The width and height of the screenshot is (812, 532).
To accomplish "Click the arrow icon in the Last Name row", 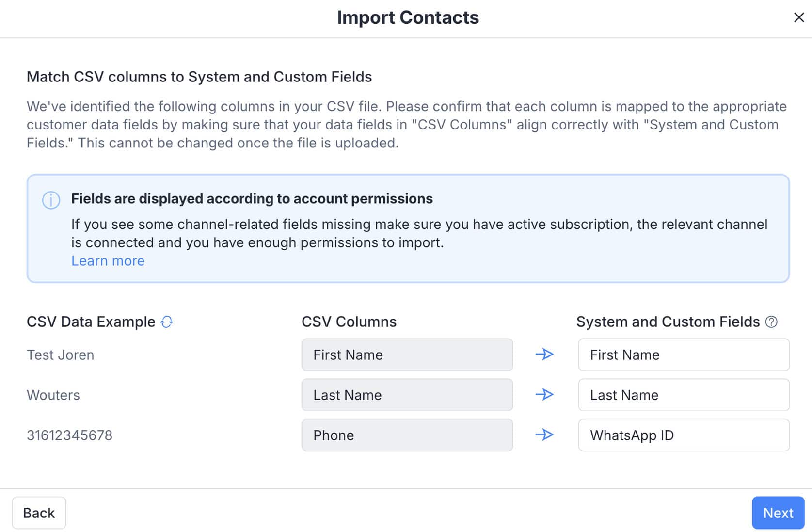I will click(x=544, y=395).
